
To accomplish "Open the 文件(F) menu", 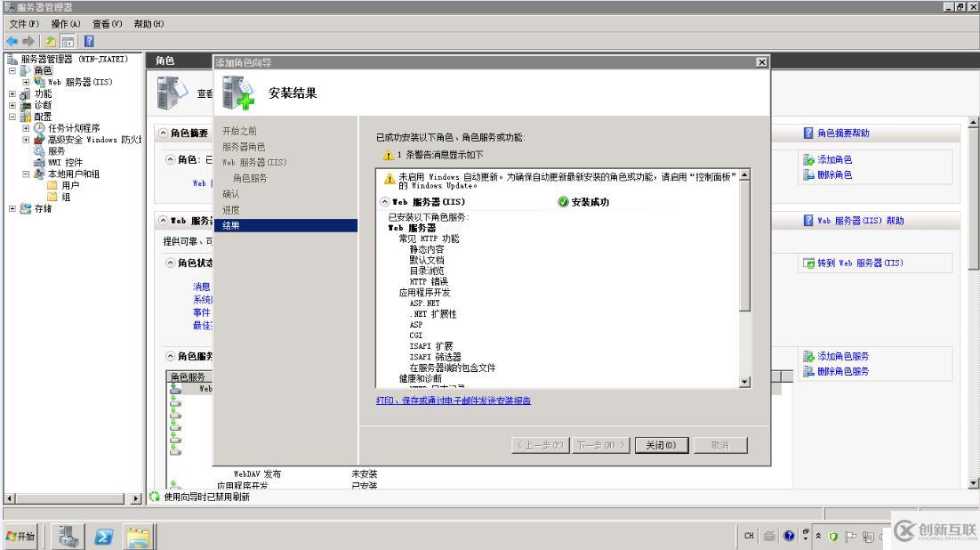I will [24, 24].
